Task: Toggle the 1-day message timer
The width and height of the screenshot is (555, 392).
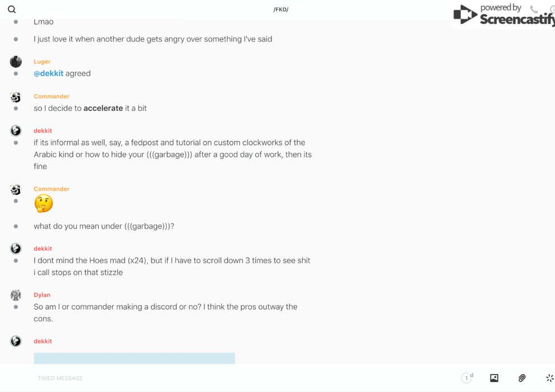Action: [x=467, y=378]
